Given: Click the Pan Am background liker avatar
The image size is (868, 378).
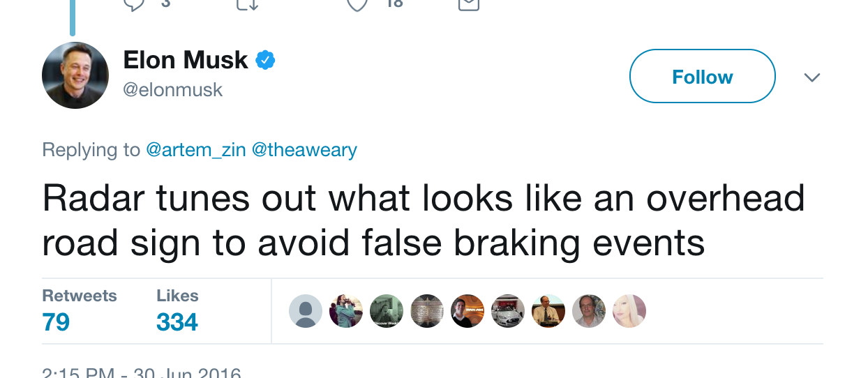Looking at the screenshot, I should tap(467, 311).
